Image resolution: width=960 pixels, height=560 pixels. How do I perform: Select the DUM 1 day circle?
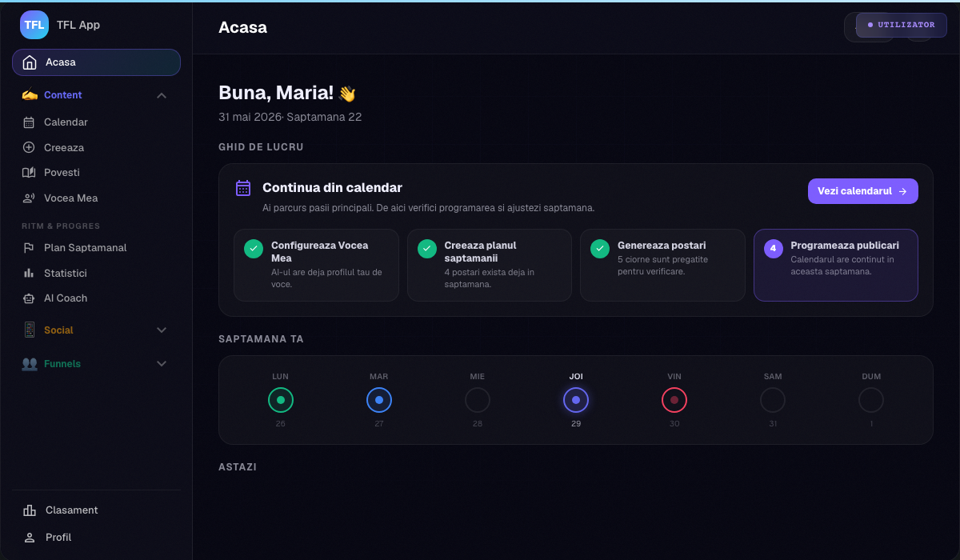(x=871, y=400)
